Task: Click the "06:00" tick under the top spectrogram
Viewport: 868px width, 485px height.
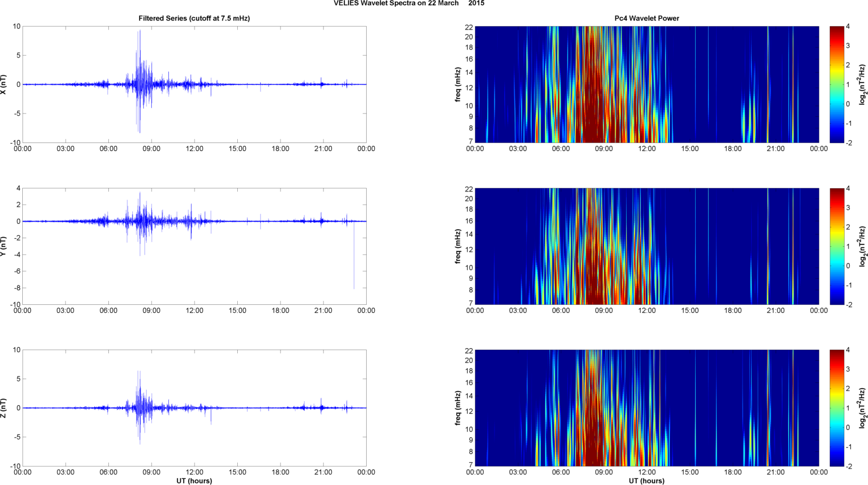Action: pos(561,149)
